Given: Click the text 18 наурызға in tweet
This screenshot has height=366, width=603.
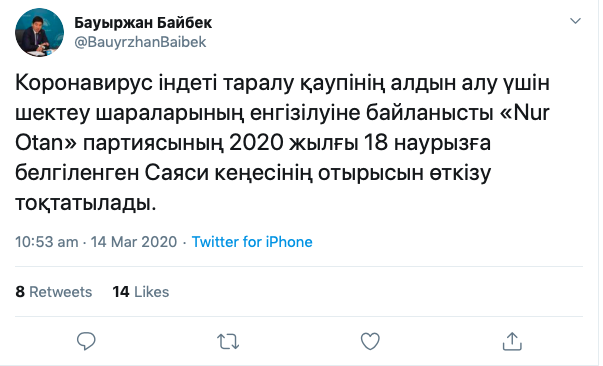Looking at the screenshot, I should pos(427,143).
